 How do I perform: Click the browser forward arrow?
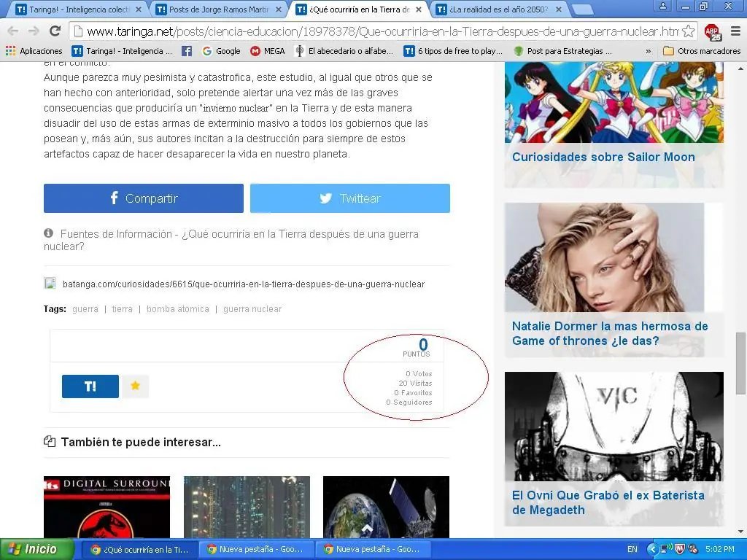pyautogui.click(x=34, y=31)
